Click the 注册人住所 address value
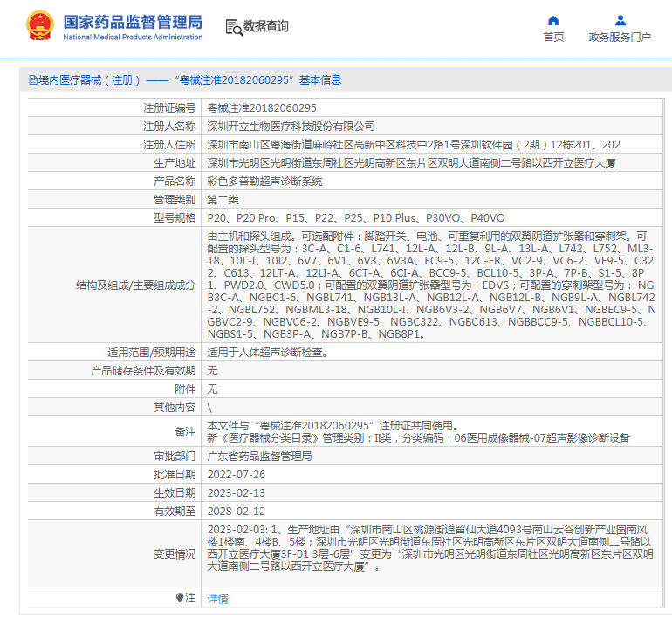672x618 pixels. [414, 145]
